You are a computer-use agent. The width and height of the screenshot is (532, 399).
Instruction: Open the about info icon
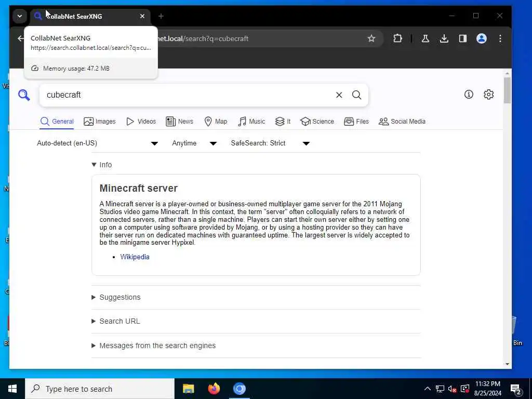[469, 95]
